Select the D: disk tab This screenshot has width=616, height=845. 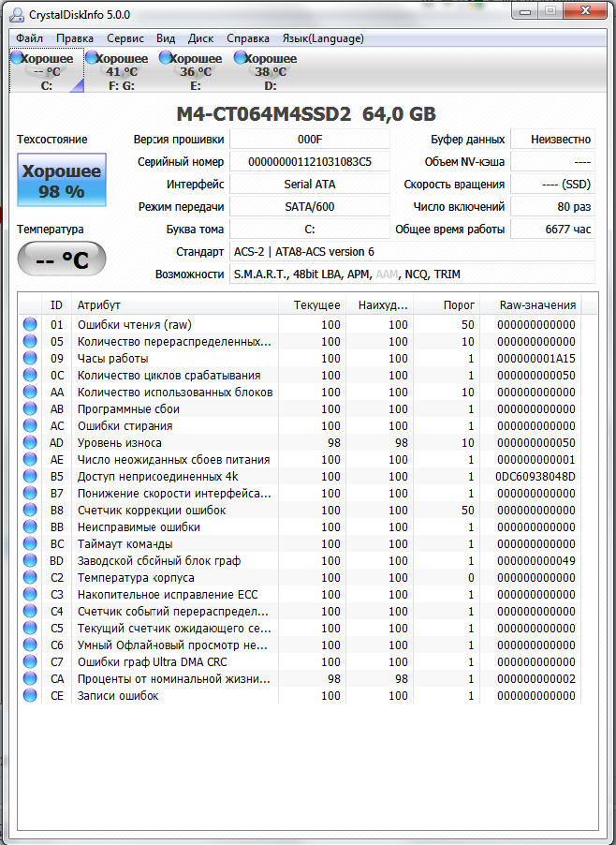pos(271,71)
